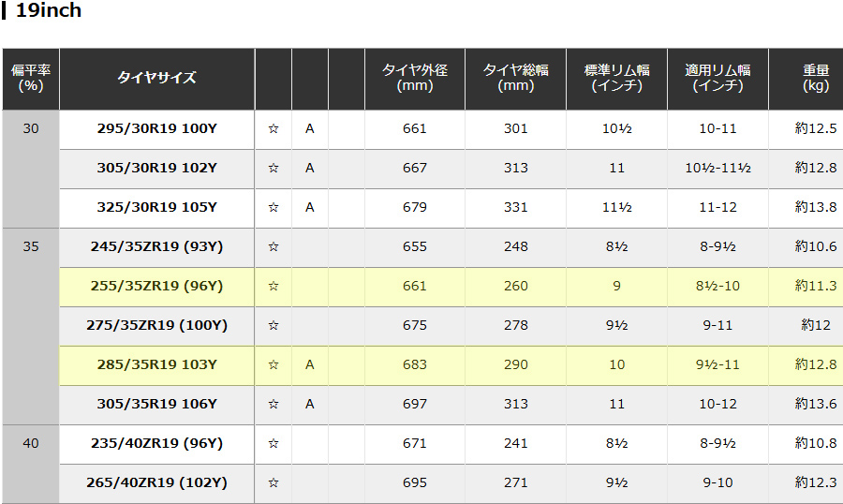Click the 305/35R19 106Y size text
The height and width of the screenshot is (504, 843).
click(157, 404)
